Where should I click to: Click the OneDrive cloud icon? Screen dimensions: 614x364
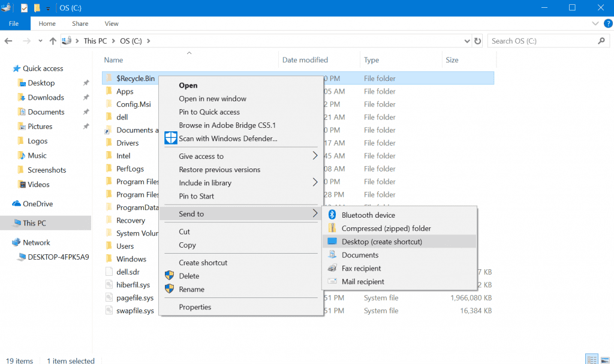[16, 204]
